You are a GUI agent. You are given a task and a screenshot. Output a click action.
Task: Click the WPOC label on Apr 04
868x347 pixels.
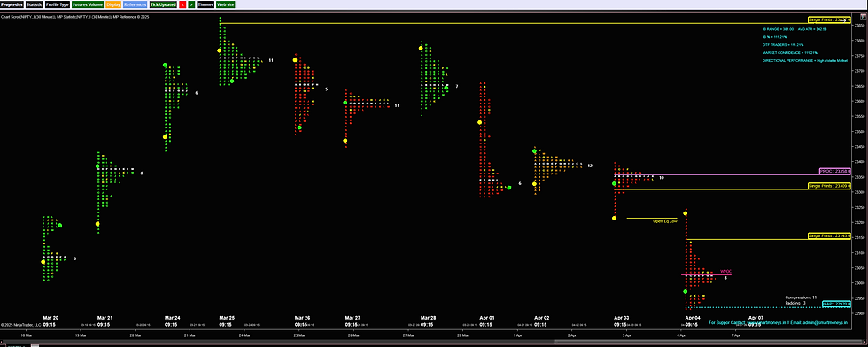click(725, 271)
